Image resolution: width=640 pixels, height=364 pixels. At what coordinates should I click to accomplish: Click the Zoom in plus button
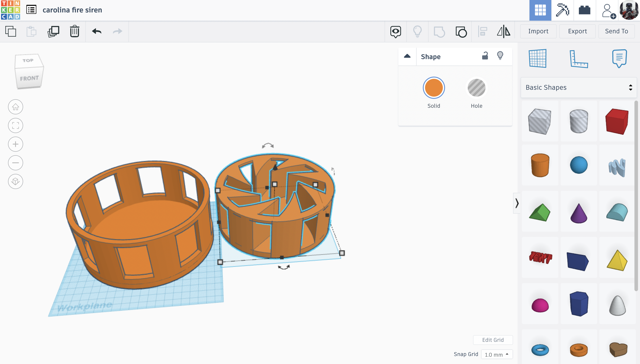point(16,144)
